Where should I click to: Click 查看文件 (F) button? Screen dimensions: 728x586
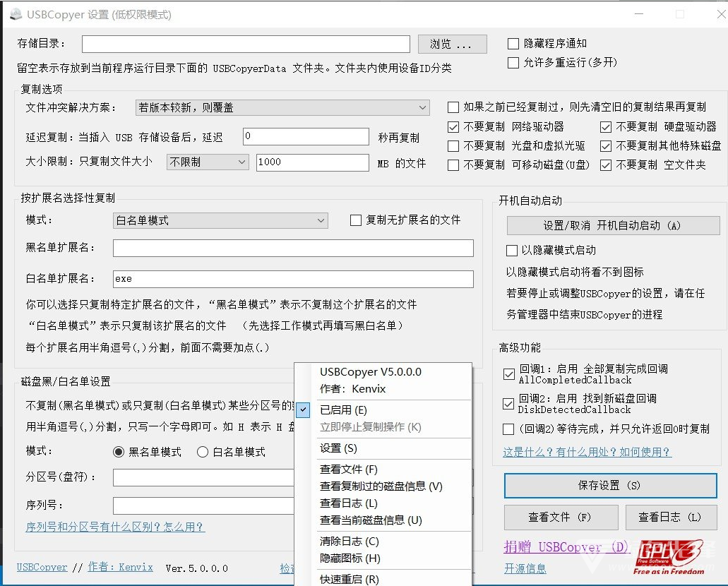pos(561,518)
